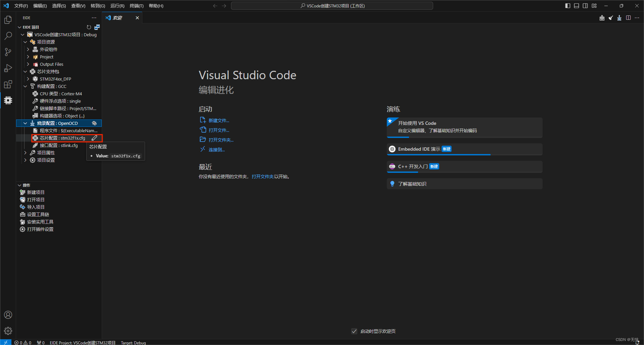
Task: Open EIDE panel more actions ellipsis
Action: click(x=94, y=18)
